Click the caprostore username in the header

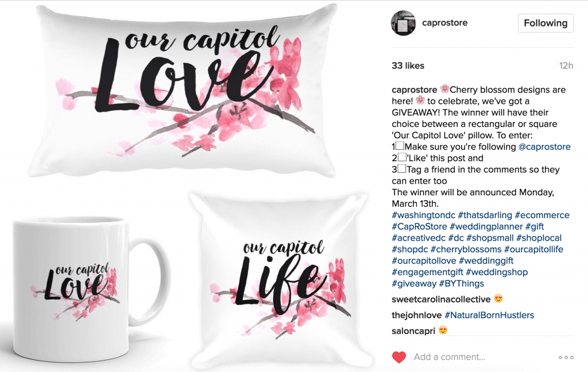click(x=445, y=22)
